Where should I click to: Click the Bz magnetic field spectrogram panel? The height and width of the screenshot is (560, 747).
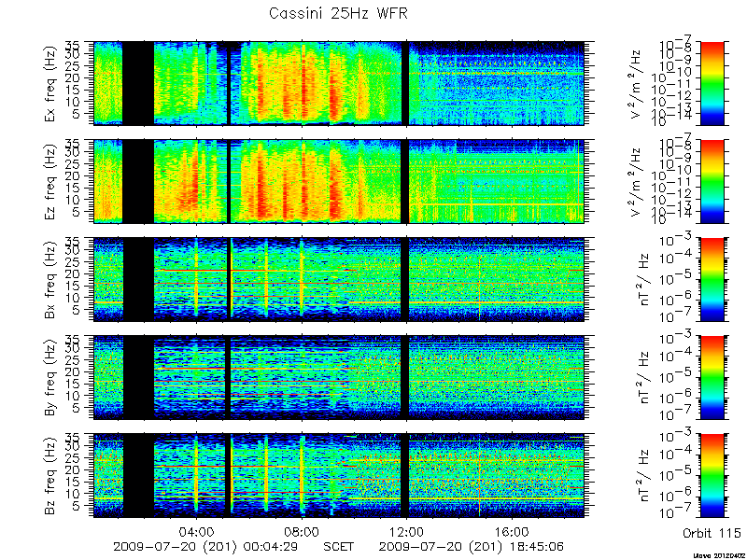pos(339,475)
